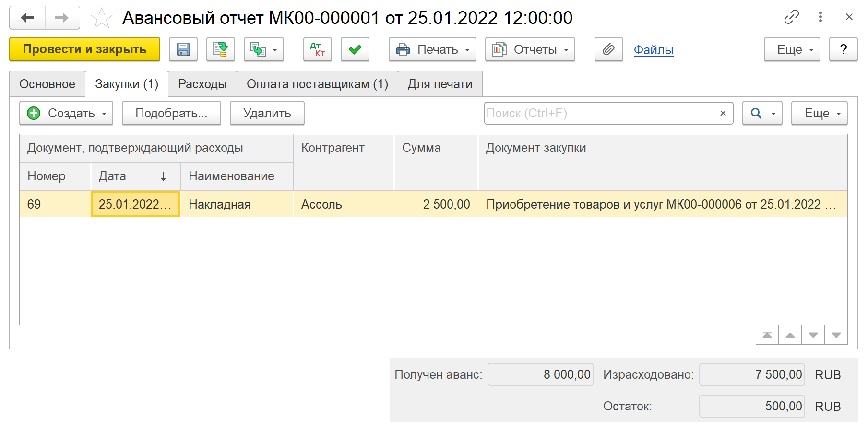Click the Удалить button
The width and height of the screenshot is (868, 431).
click(x=267, y=113)
